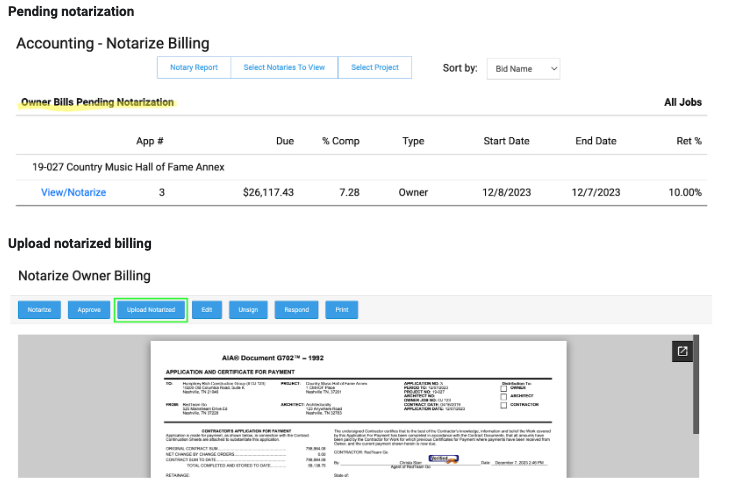The image size is (729, 499).
Task: Check the Architect distribution checkbox
Action: [504, 396]
